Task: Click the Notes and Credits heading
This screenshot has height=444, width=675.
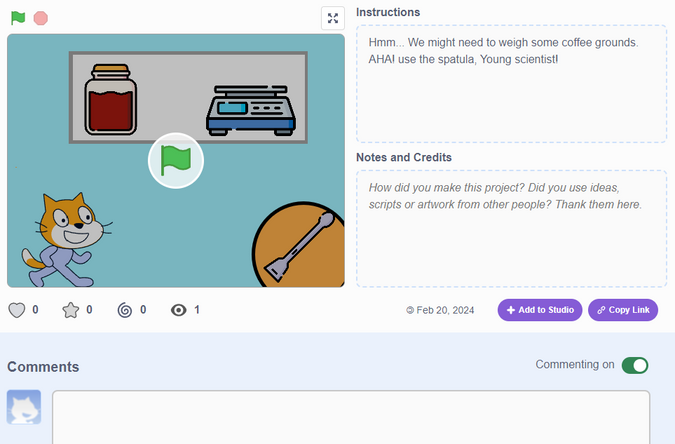Action: click(x=404, y=157)
